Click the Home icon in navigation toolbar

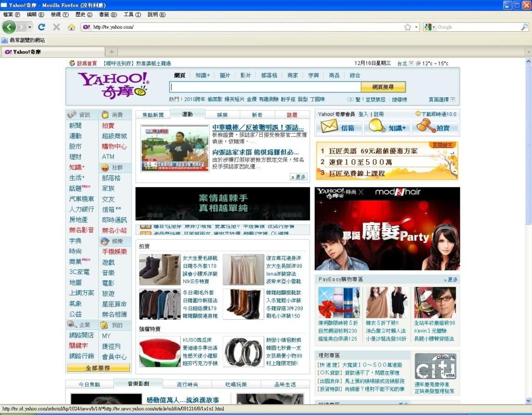71,27
